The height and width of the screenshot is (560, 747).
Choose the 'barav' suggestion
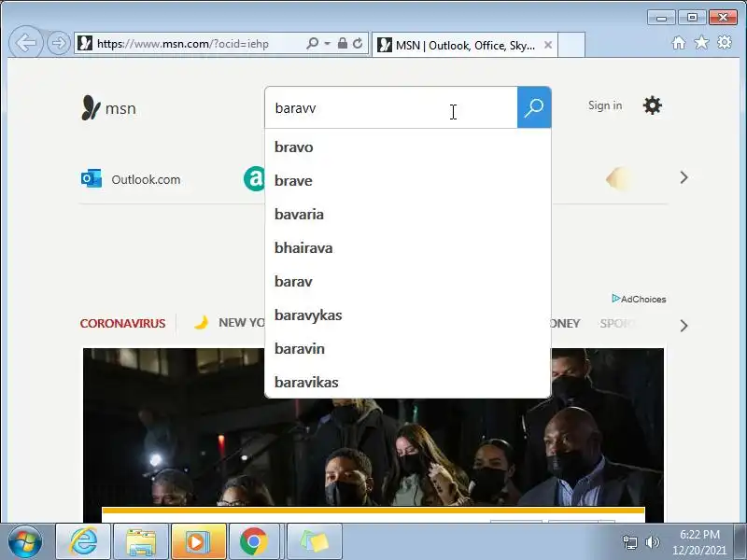408,282
